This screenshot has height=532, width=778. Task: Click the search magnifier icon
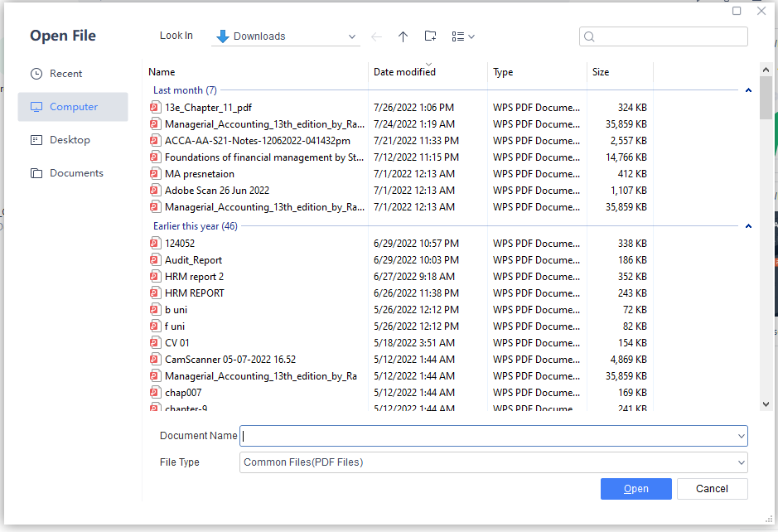click(588, 36)
